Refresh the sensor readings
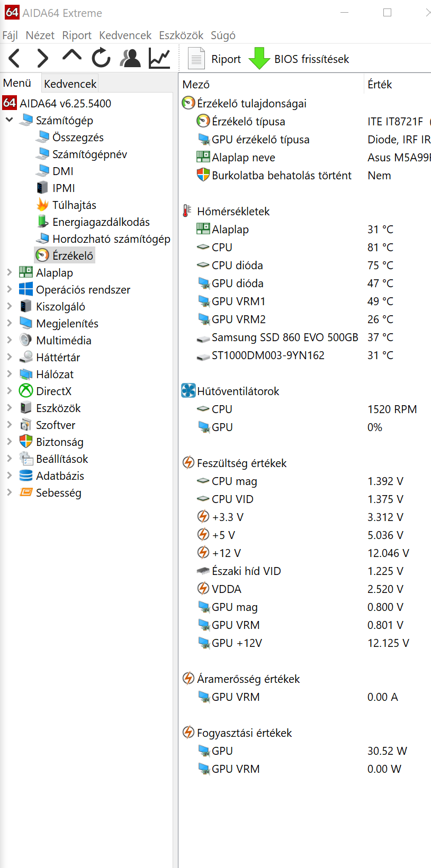The height and width of the screenshot is (868, 431). click(101, 58)
